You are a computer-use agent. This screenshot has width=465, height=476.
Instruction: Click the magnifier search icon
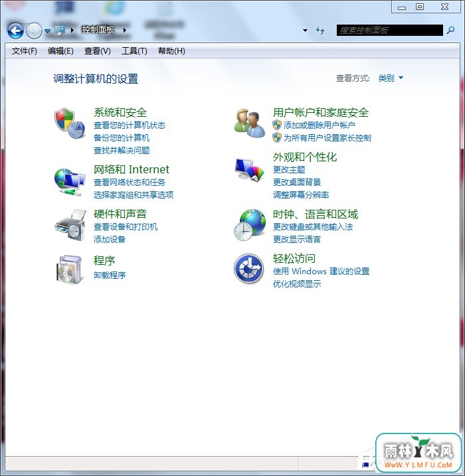point(451,30)
